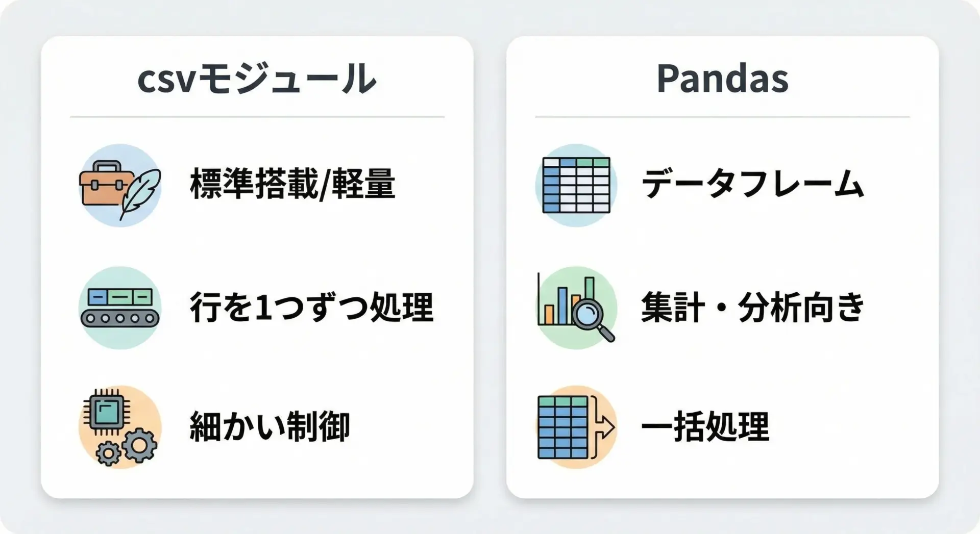Click the toolbox icon beside 標準搭載/軽量
The width and height of the screenshot is (980, 534).
pyautogui.click(x=102, y=184)
